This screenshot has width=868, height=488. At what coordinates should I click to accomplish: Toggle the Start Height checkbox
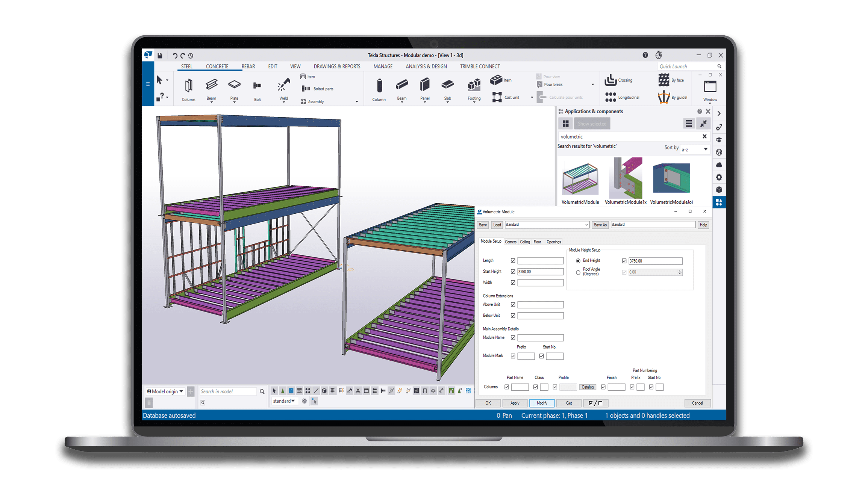coord(513,272)
